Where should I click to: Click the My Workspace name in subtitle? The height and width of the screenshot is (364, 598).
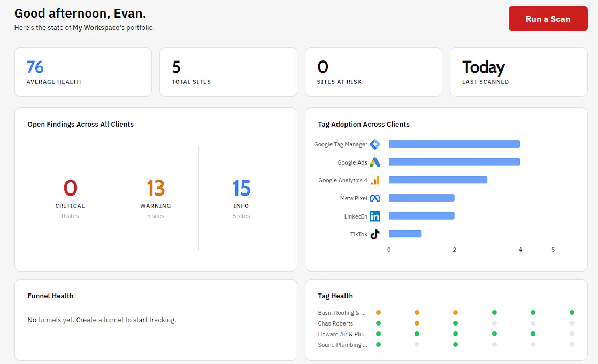click(x=96, y=27)
